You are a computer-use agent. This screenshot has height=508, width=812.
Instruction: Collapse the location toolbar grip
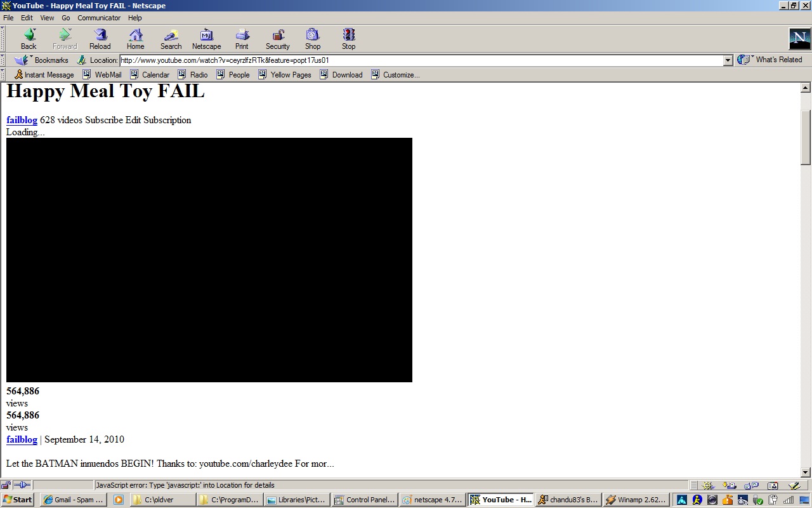pyautogui.click(x=3, y=60)
